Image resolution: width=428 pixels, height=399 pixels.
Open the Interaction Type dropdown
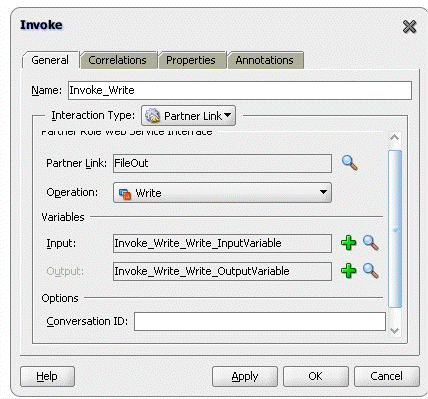(x=189, y=116)
